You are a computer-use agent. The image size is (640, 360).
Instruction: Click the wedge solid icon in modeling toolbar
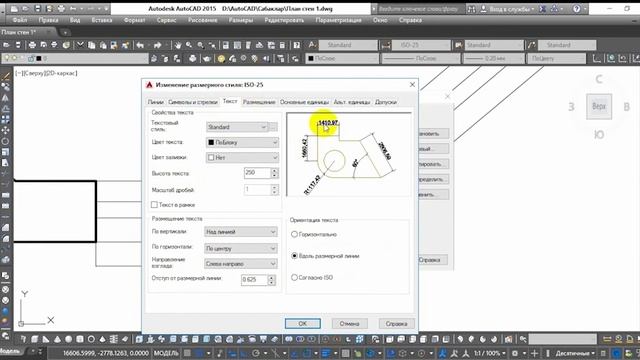click(46, 339)
